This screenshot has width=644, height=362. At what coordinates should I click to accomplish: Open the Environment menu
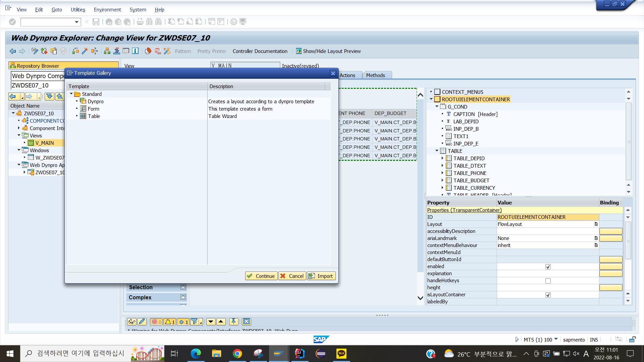(x=107, y=10)
